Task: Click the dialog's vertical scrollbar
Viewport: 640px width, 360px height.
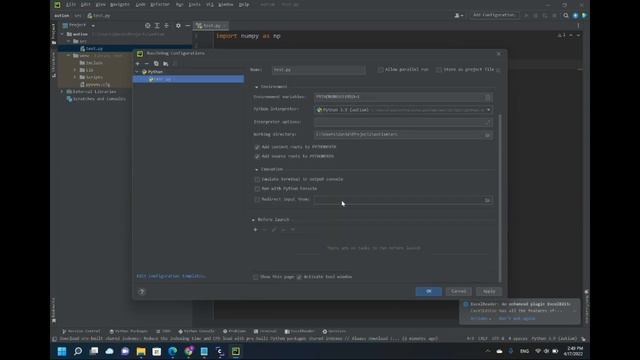Action: pyautogui.click(x=500, y=198)
